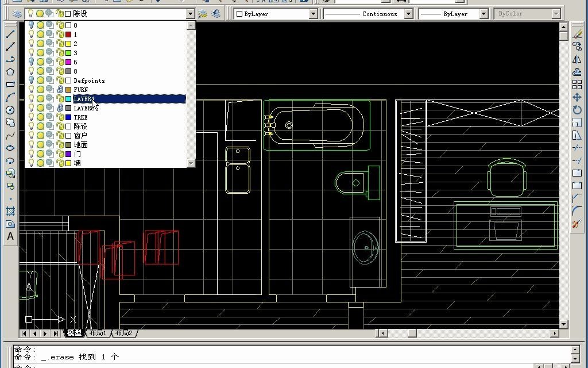
Task: Toggle lock icon on FURN layer
Action: (x=60, y=90)
